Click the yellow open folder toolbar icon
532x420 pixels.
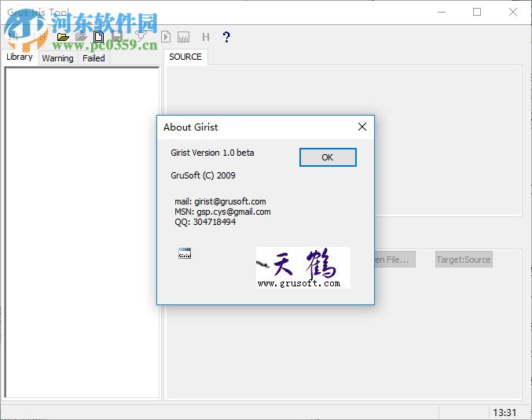point(63,37)
